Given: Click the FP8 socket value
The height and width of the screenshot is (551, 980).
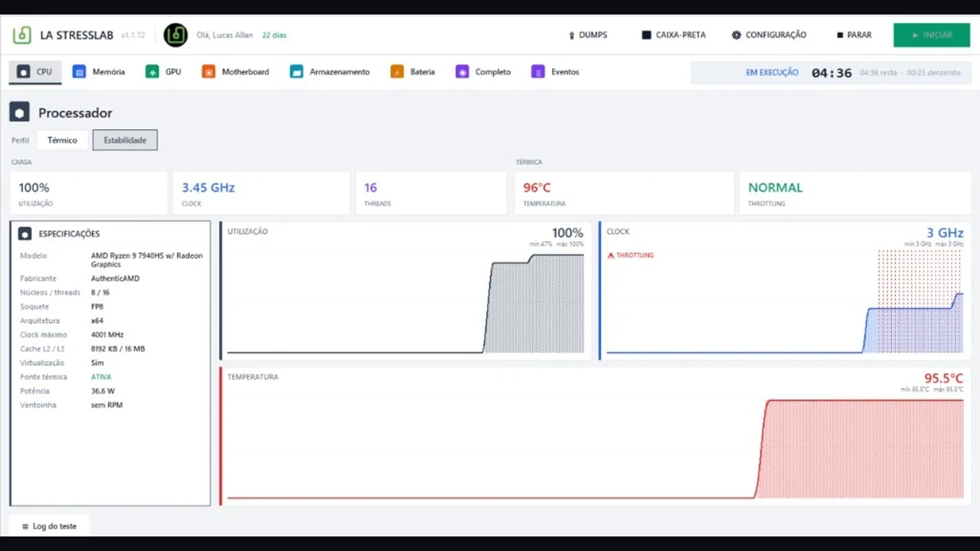Looking at the screenshot, I should pos(97,307).
